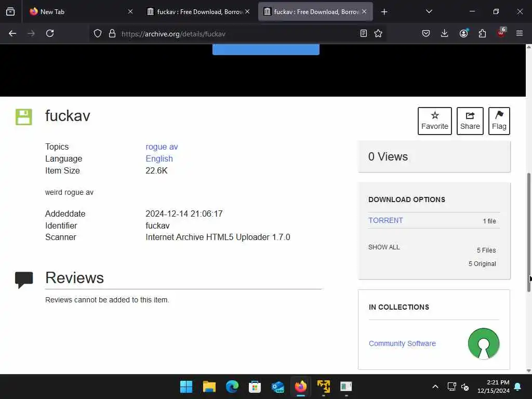Toggle reader view icon in address bar

tap(363, 33)
